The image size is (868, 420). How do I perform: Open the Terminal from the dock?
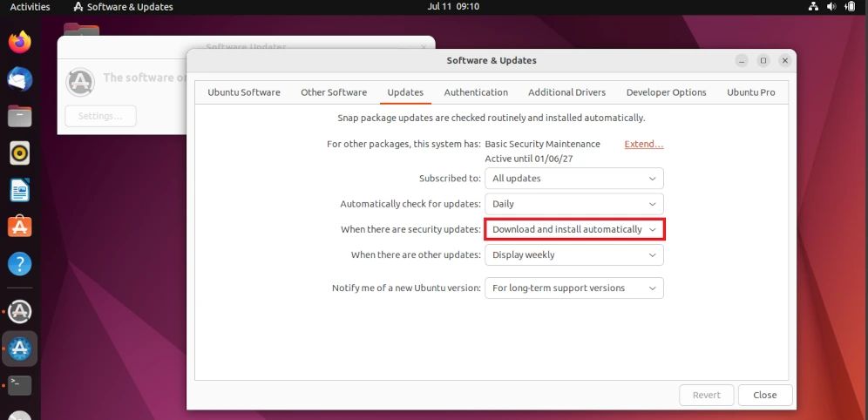click(x=20, y=385)
